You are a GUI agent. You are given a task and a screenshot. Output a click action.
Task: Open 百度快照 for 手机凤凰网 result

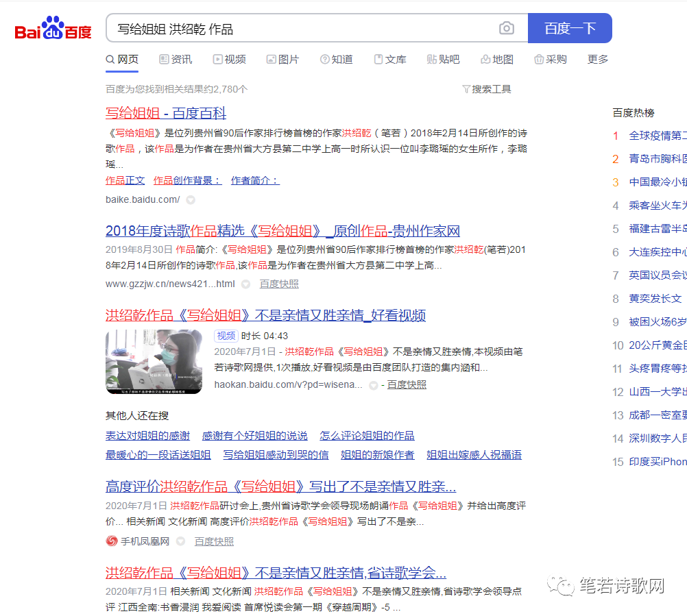214,541
